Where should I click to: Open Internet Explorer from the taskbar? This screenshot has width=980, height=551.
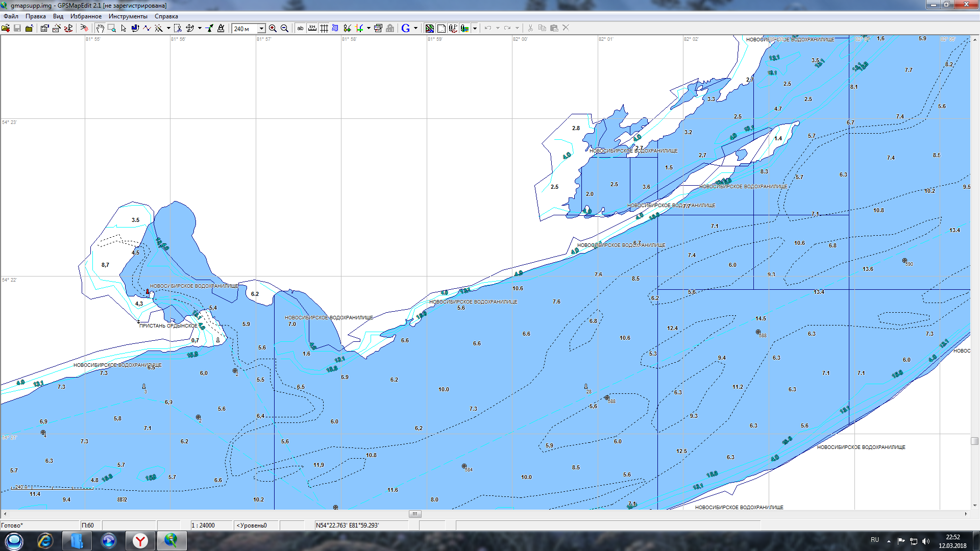click(x=45, y=541)
